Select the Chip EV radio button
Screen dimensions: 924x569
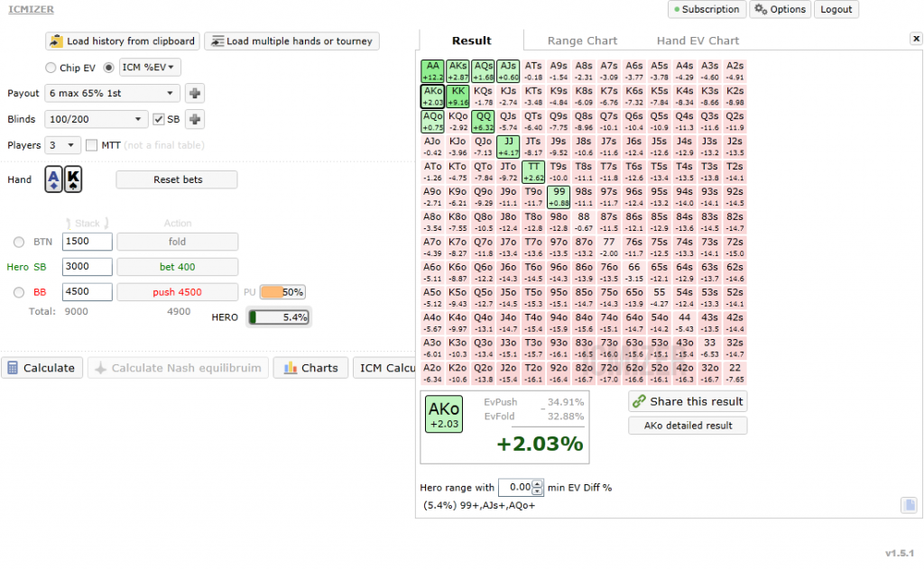(51, 68)
